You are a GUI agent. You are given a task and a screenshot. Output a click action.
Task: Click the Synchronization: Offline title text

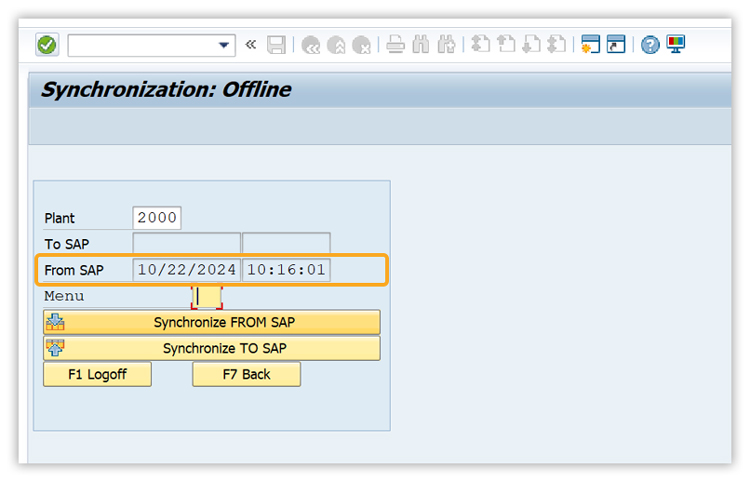[x=166, y=90]
